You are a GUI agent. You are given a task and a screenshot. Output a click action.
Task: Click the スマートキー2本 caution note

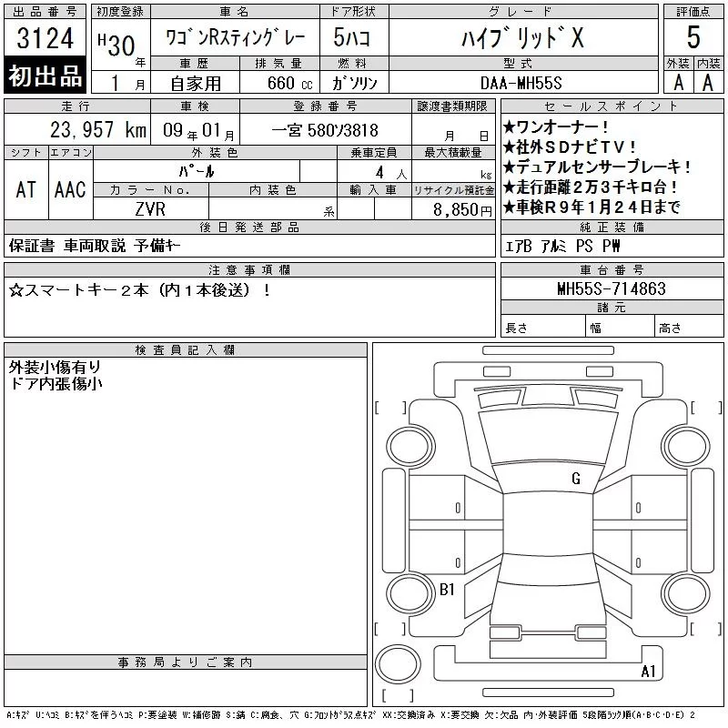(140, 290)
